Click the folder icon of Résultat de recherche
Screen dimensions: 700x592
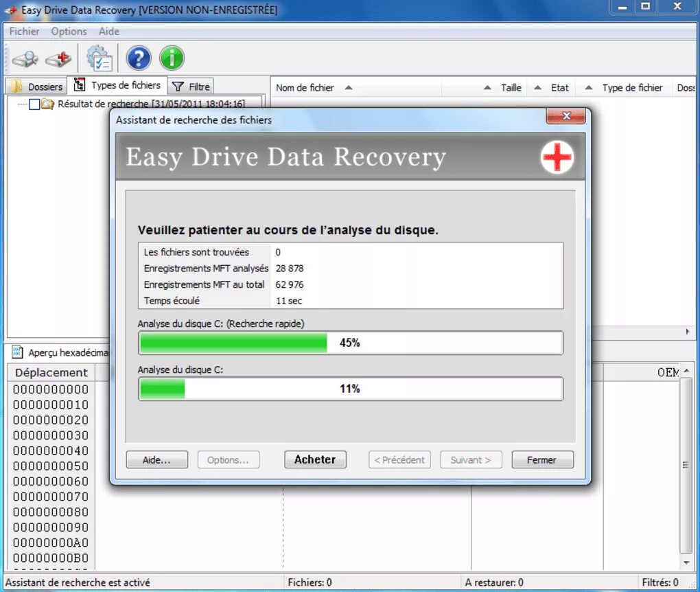48,104
